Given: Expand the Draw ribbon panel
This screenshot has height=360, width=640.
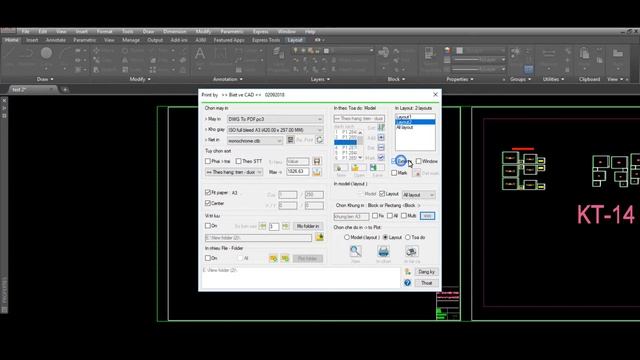Looking at the screenshot, I should [45, 79].
